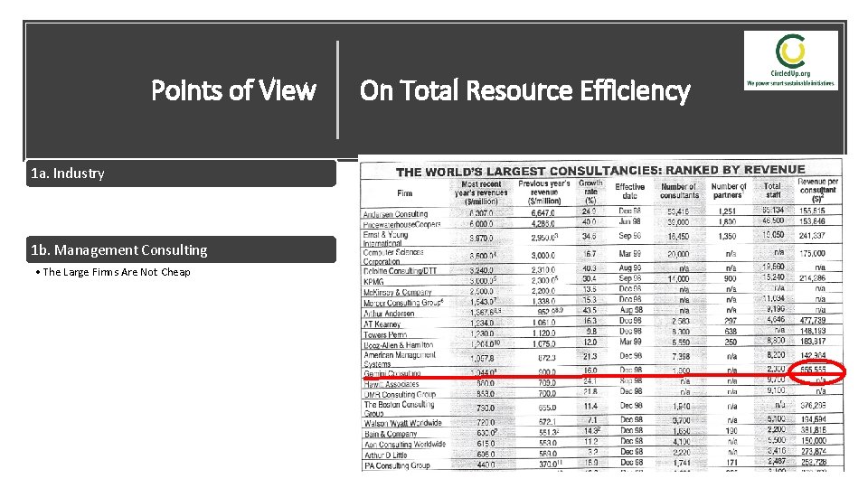868x488 pixels.
Task: Select the 'PricewaterhouseCoopers' firm name
Action: tap(401, 224)
